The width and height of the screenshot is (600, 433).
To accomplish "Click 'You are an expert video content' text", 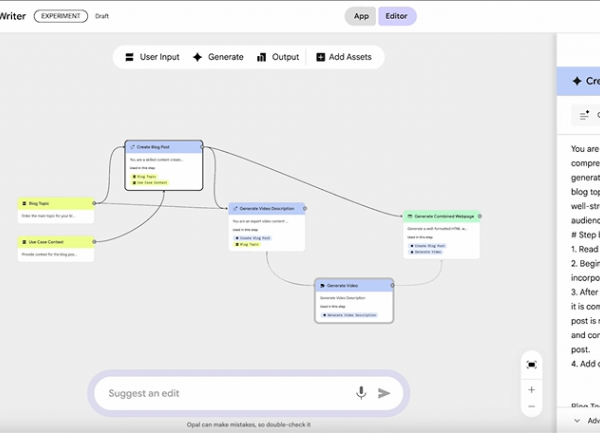I will tap(260, 221).
